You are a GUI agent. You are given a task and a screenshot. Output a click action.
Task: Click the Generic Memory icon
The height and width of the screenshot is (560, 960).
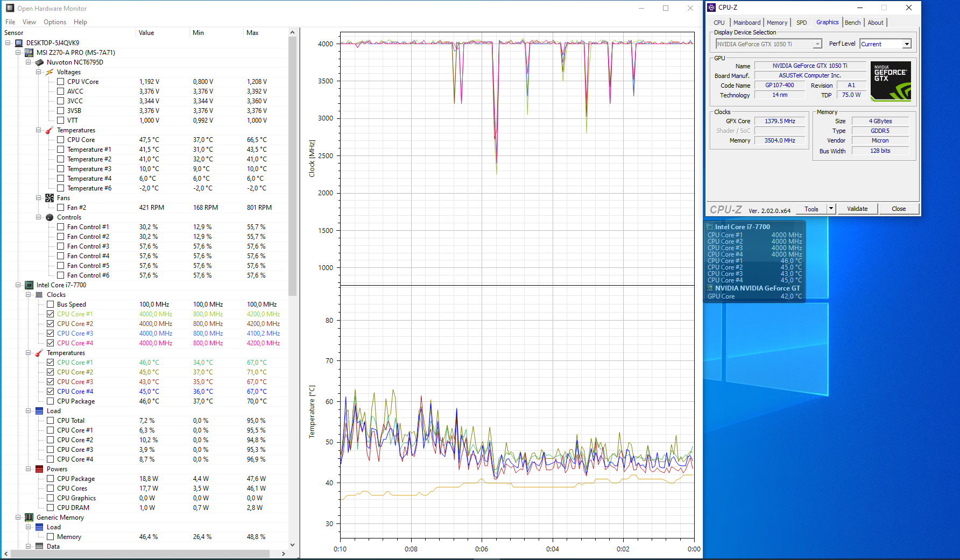pos(29,518)
